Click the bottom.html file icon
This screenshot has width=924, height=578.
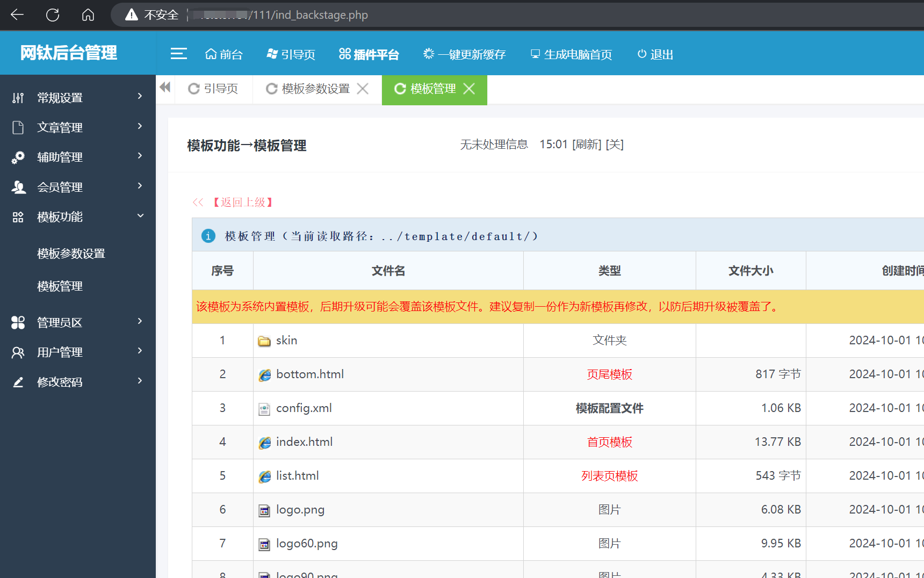tap(264, 375)
